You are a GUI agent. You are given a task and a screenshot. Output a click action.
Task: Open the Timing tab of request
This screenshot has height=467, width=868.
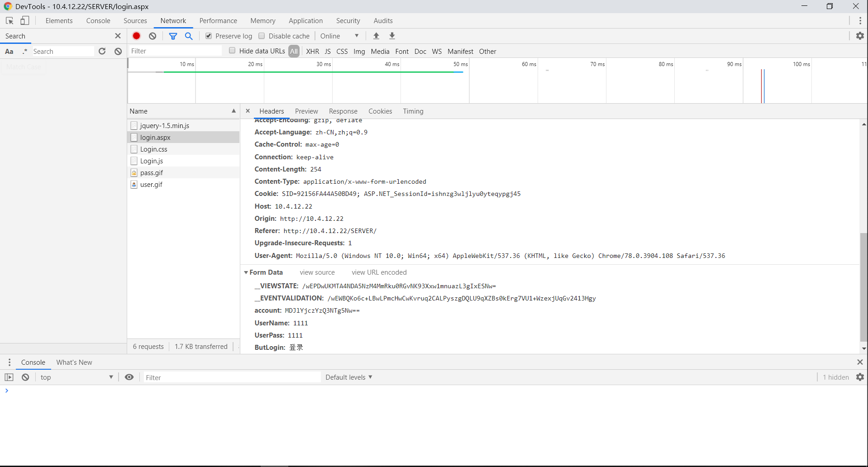click(413, 111)
